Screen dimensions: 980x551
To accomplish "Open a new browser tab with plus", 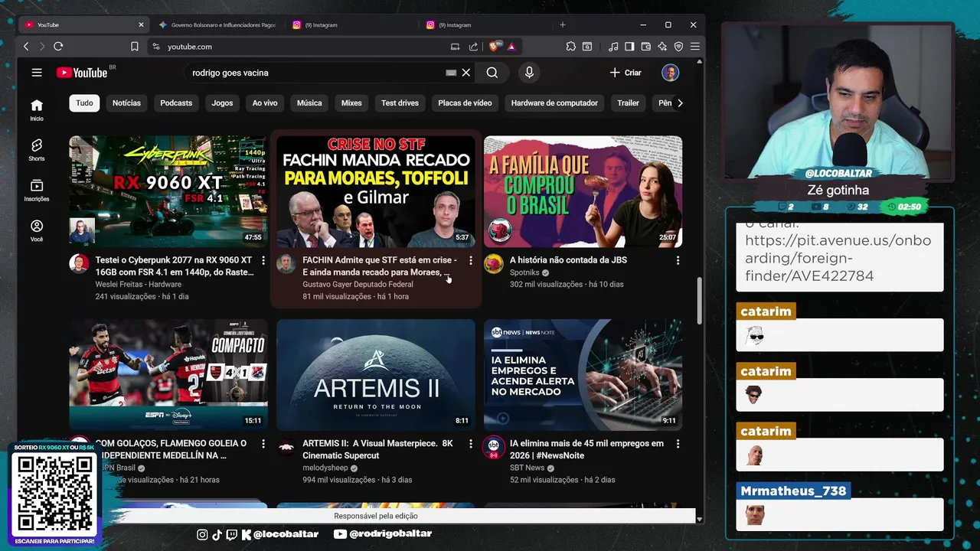I will 563,24.
